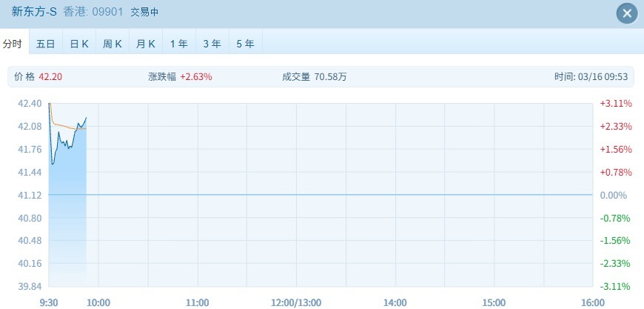Viewport: 644px width, 309px height.
Task: Close the stock chart popup
Action: [627, 13]
